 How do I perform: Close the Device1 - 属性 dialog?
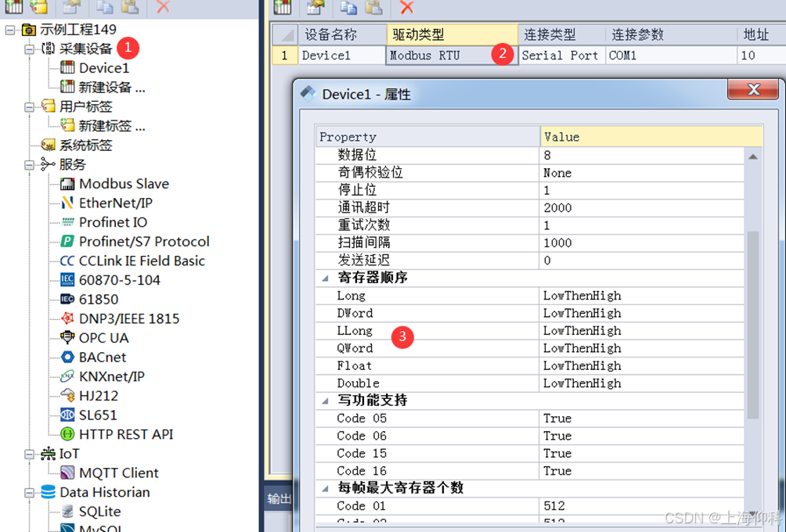(753, 89)
